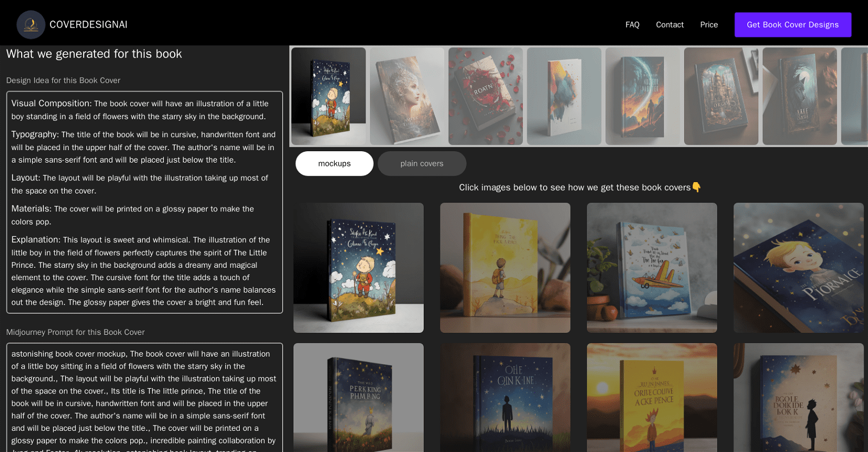The height and width of the screenshot is (452, 868).
Task: Open the yellow cover boy with backpack mockup
Action: click(x=505, y=268)
